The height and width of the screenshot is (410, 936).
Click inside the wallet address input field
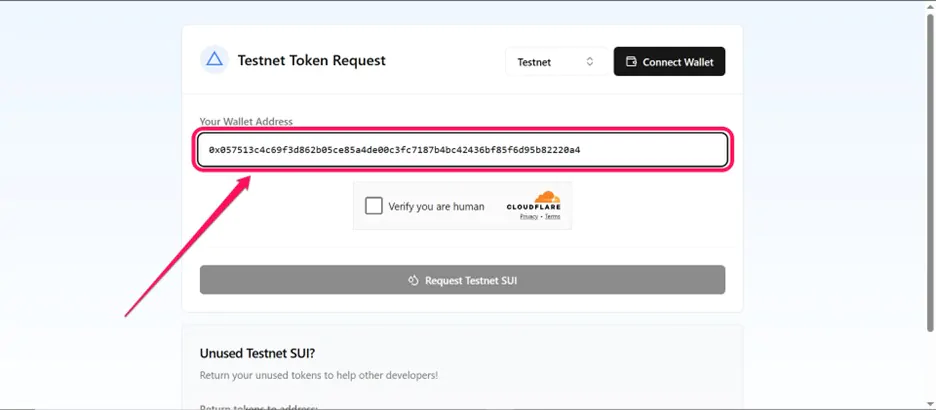pos(463,150)
